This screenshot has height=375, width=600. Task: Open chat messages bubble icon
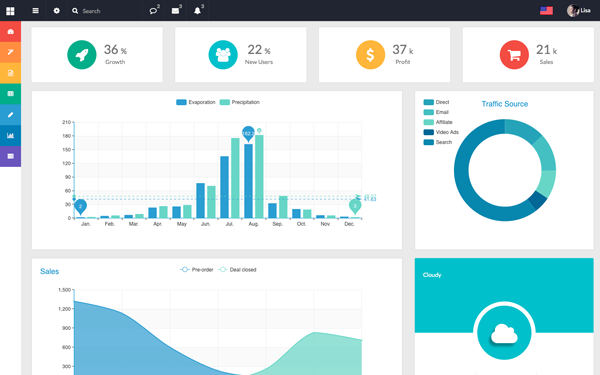click(153, 11)
